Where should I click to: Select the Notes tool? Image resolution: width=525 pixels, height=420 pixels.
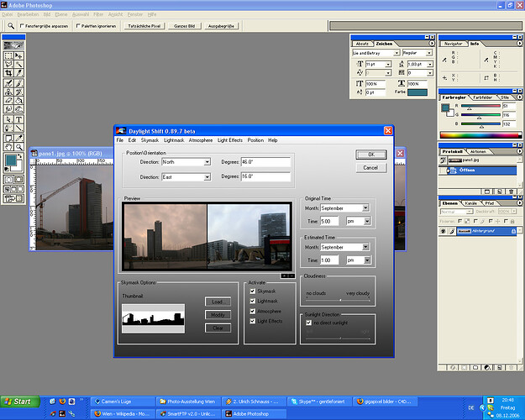[8, 138]
